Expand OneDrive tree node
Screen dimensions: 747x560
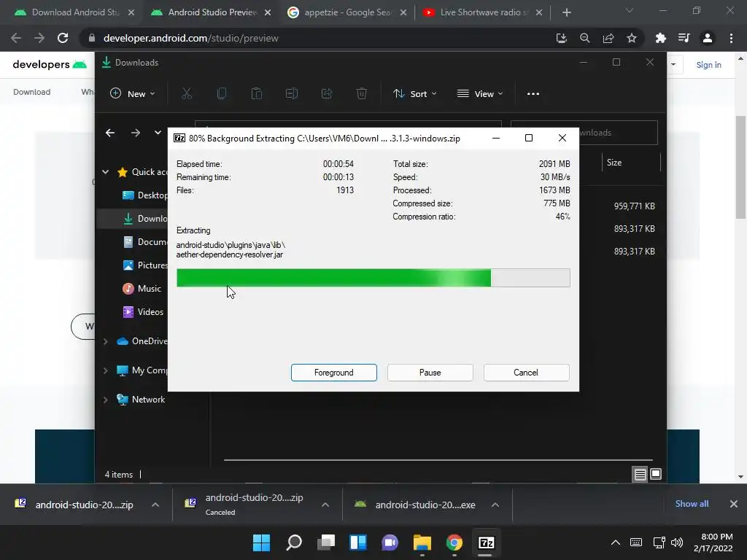coord(105,341)
